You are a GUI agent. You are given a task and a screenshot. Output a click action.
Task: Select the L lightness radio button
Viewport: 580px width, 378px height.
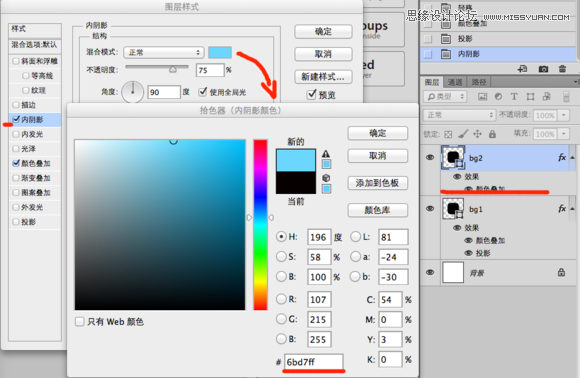pos(355,237)
